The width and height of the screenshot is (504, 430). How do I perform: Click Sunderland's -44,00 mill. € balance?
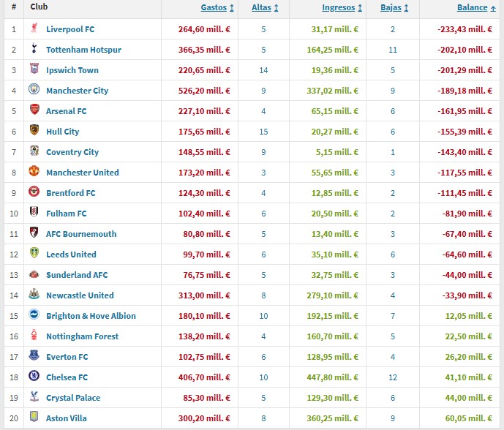(467, 275)
